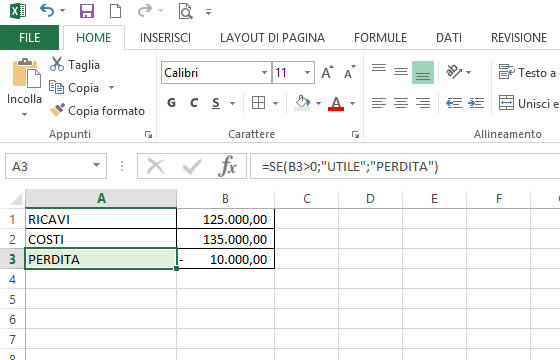Toggle bottom vertical alignment button
The height and width of the screenshot is (360, 560).
click(423, 72)
